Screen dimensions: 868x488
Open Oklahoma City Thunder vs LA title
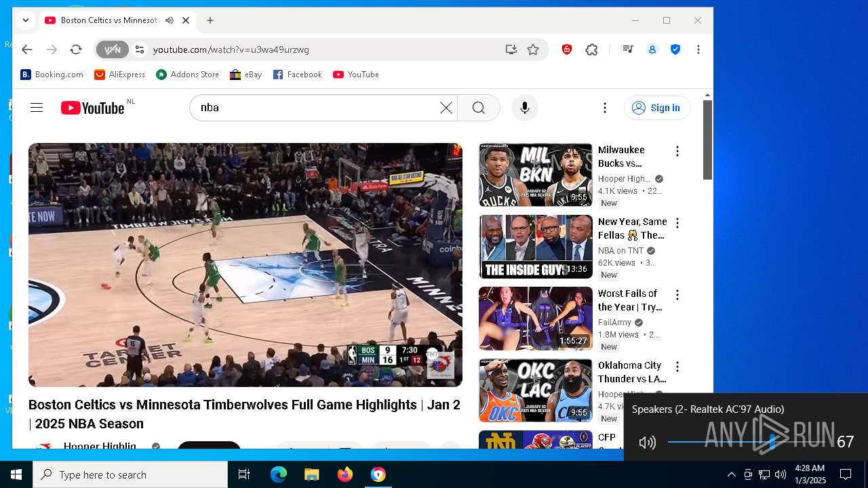point(632,372)
